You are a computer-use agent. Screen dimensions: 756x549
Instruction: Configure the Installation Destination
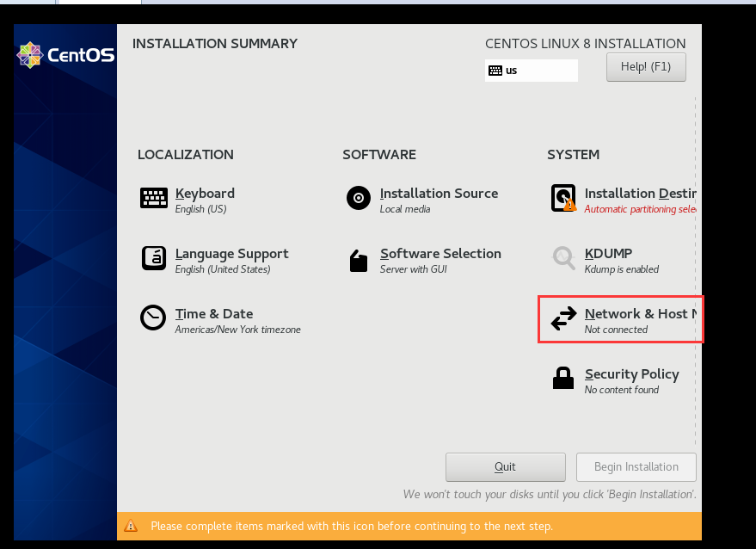[x=640, y=194]
